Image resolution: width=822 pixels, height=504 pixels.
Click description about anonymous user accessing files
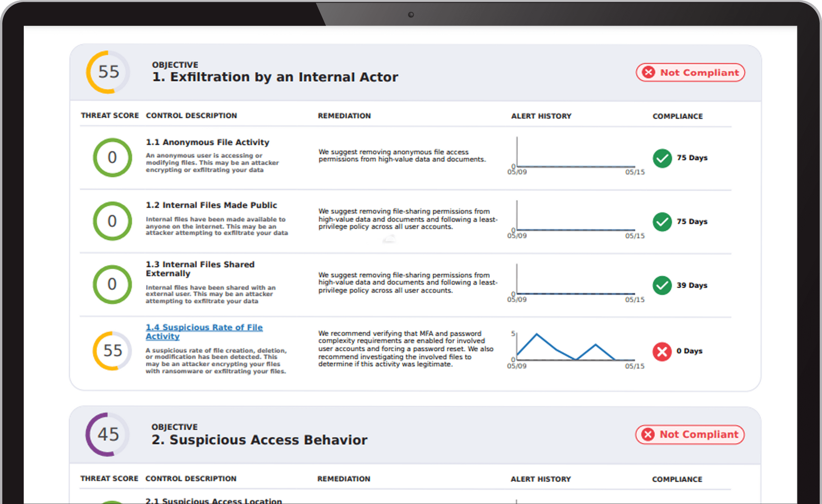click(x=212, y=163)
